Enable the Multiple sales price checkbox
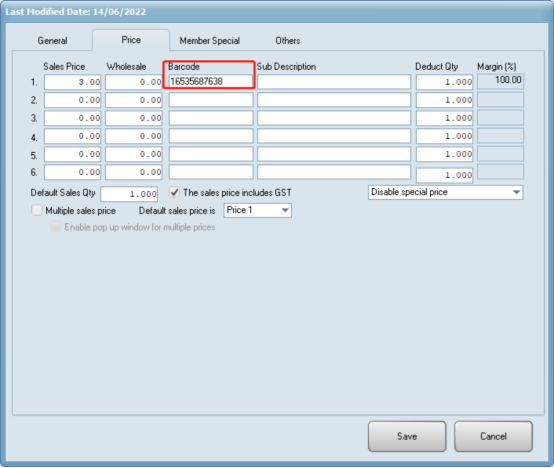The height and width of the screenshot is (468, 554). click(x=37, y=211)
